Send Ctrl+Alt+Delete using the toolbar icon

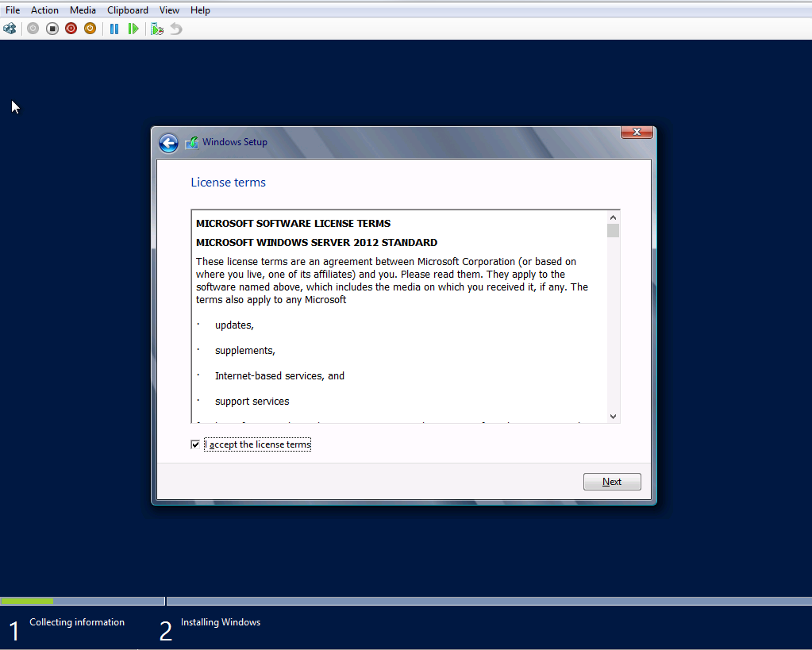10,29
